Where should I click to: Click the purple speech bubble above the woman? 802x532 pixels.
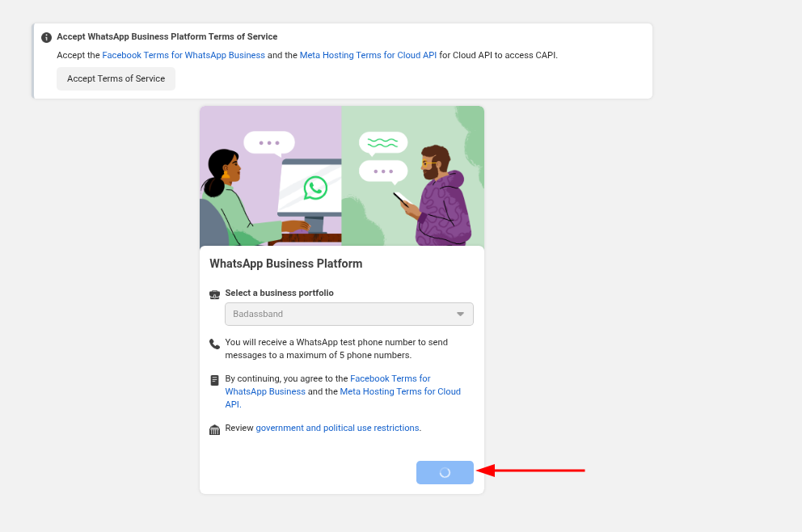coord(268,144)
